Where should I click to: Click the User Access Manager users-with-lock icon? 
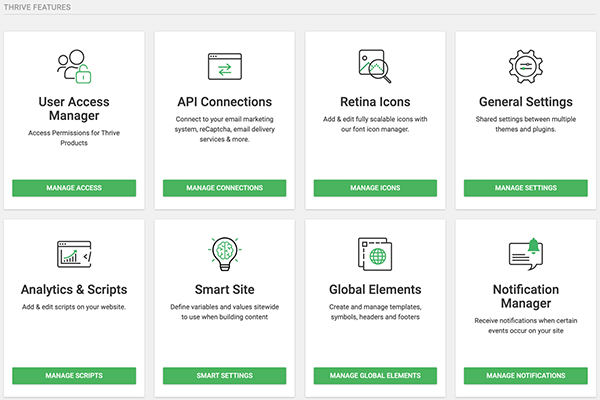(74, 66)
